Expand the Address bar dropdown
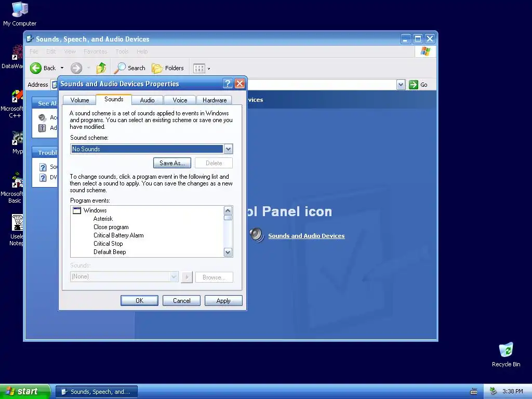This screenshot has height=399, width=532. pos(401,85)
